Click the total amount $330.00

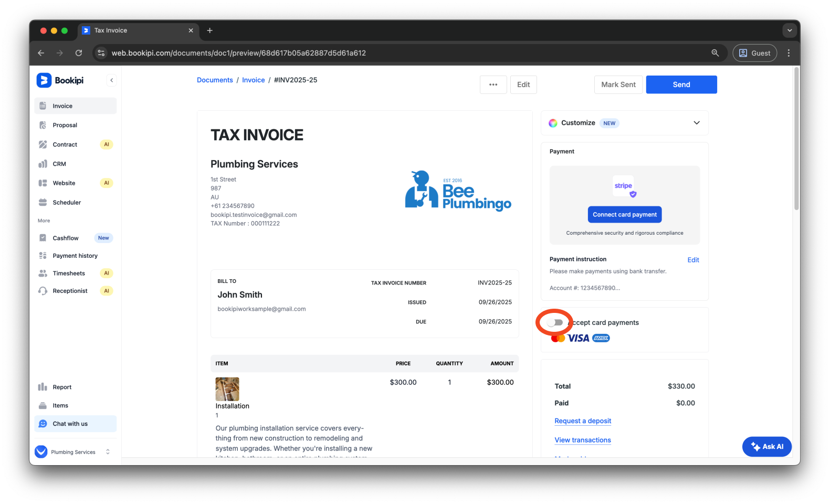[x=681, y=386]
